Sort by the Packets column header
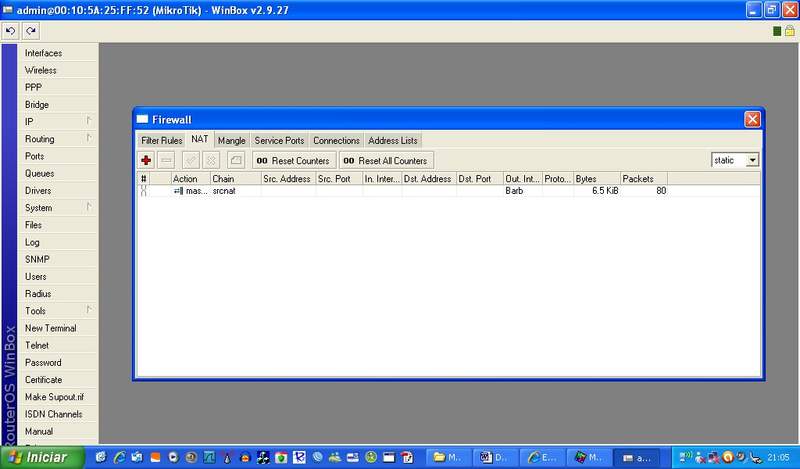 (x=644, y=179)
